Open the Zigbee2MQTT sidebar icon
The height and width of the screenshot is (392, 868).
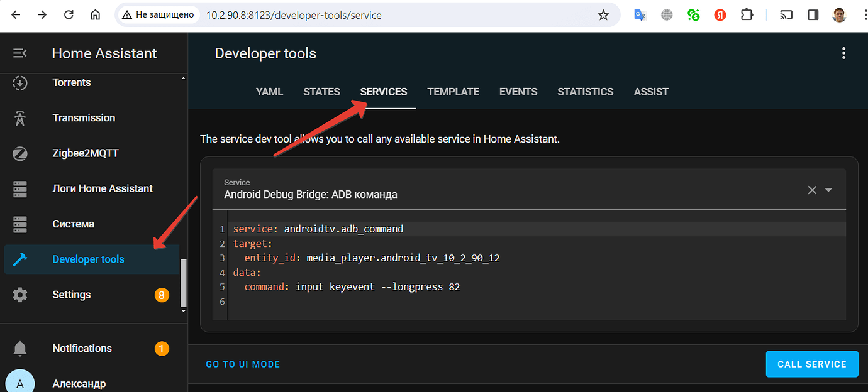pos(19,153)
